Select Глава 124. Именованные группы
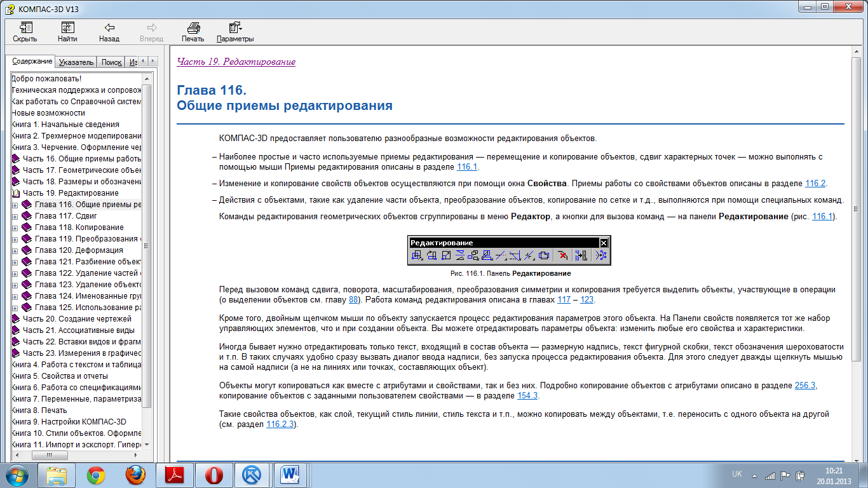Viewport: 868px width, 488px height. point(88,296)
